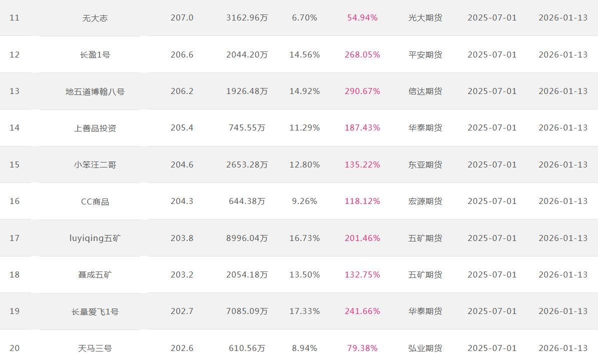Click the 8996.04万 equity value
The image size is (598, 364).
247,238
